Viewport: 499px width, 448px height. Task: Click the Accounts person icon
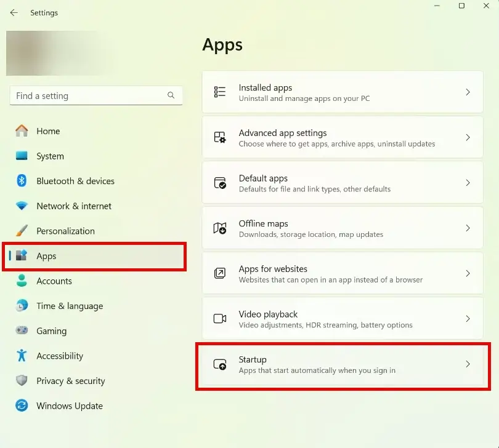[22, 281]
